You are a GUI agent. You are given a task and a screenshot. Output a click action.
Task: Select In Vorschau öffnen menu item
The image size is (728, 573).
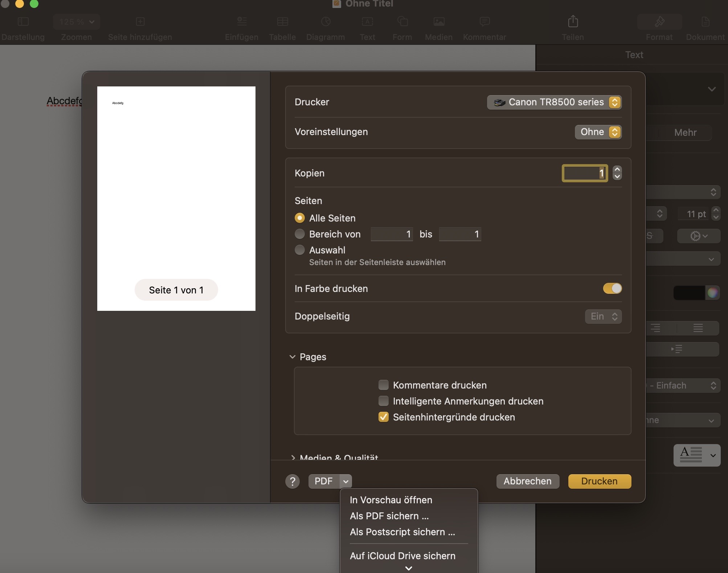(391, 500)
